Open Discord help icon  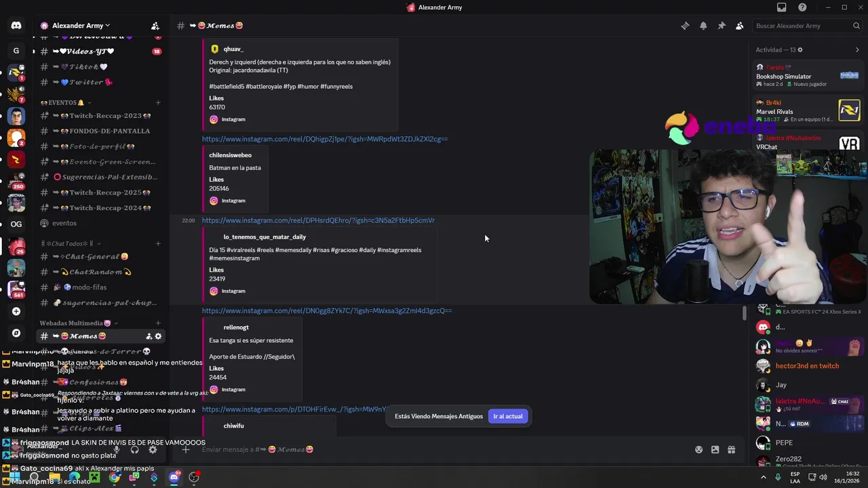pyautogui.click(x=803, y=7)
